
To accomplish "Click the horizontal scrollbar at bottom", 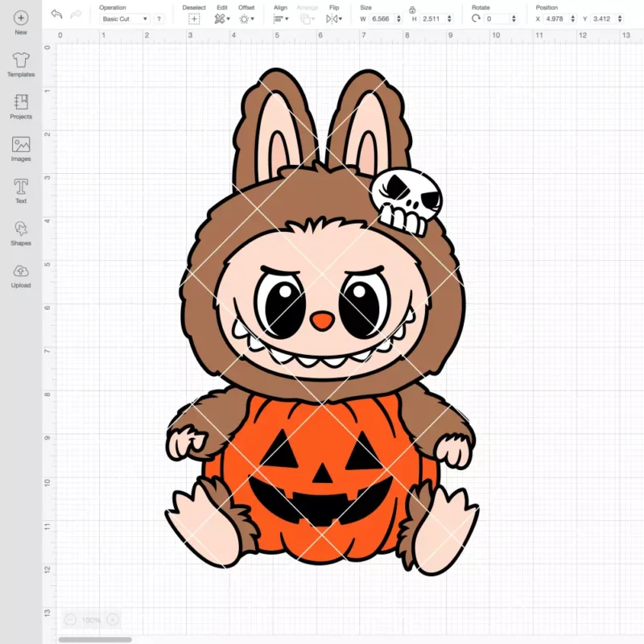I will click(x=95, y=639).
